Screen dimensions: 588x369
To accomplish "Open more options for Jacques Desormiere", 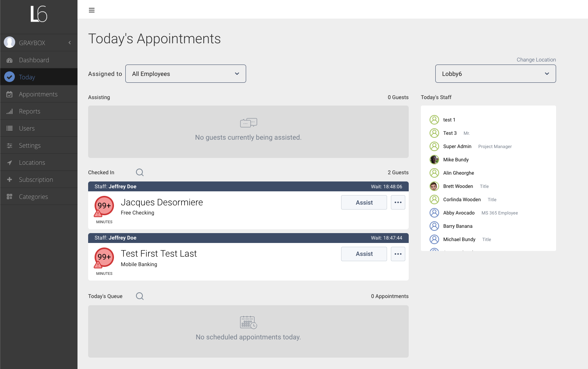I will coord(398,202).
